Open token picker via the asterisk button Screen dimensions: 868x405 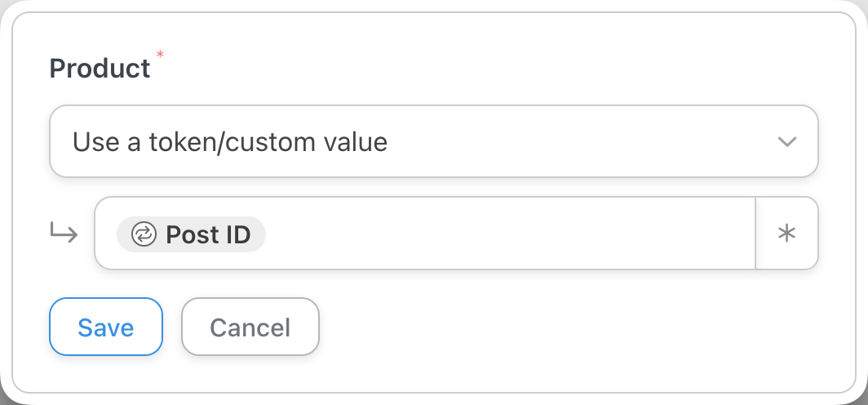pos(786,234)
